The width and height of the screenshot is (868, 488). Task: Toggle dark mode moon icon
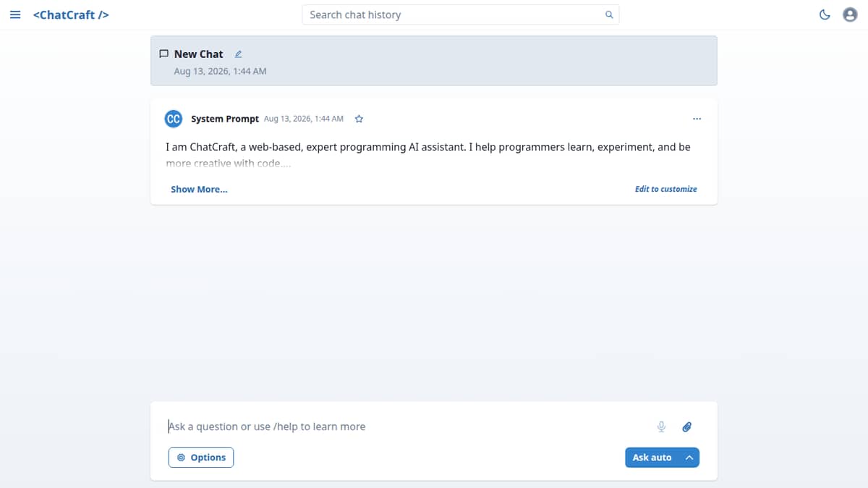(x=825, y=14)
